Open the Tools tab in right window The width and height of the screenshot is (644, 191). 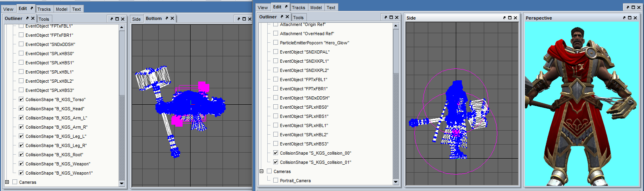(x=298, y=18)
